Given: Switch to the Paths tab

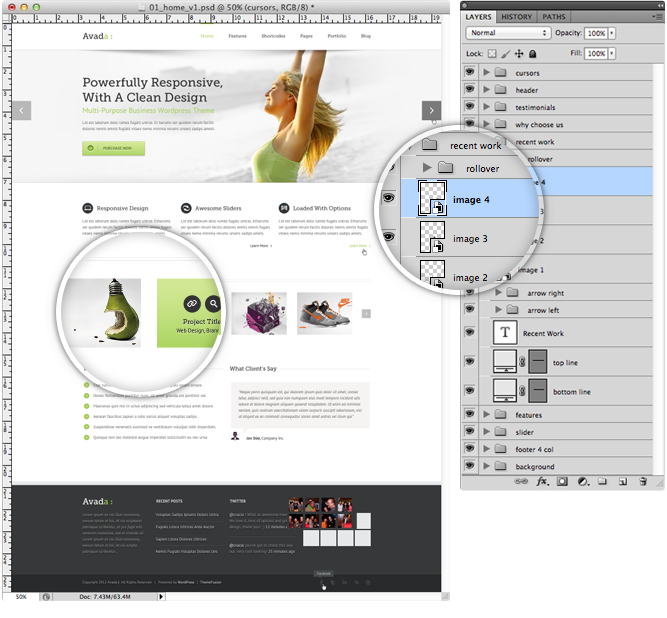Looking at the screenshot, I should click(553, 17).
